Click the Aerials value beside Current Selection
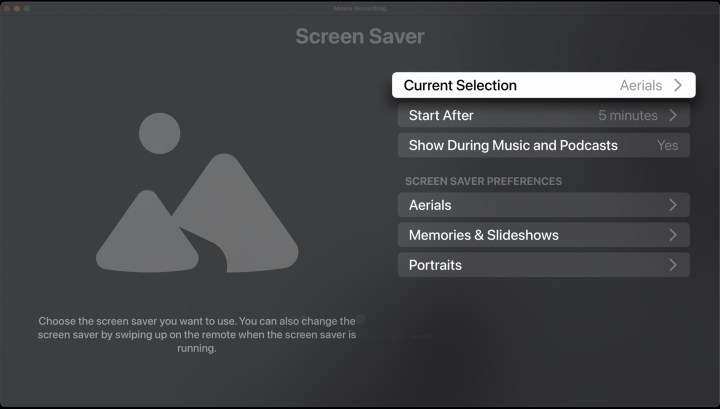Viewport: 720px width, 409px height. (640, 85)
